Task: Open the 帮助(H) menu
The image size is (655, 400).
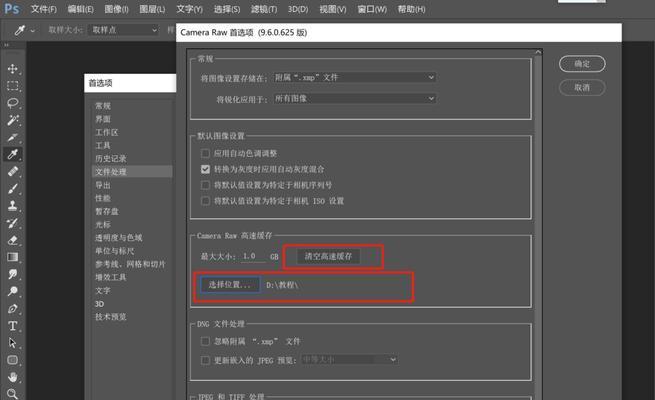Action: [411, 9]
